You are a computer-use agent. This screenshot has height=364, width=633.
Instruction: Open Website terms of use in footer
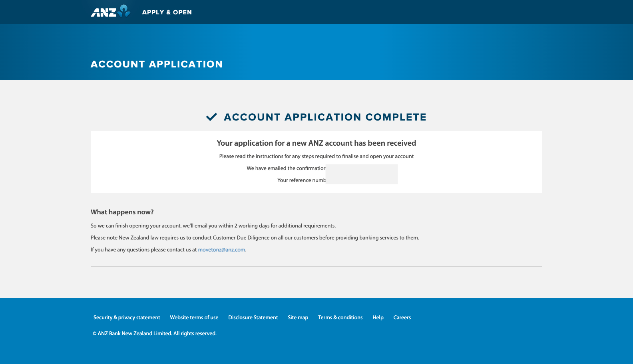[194, 318]
